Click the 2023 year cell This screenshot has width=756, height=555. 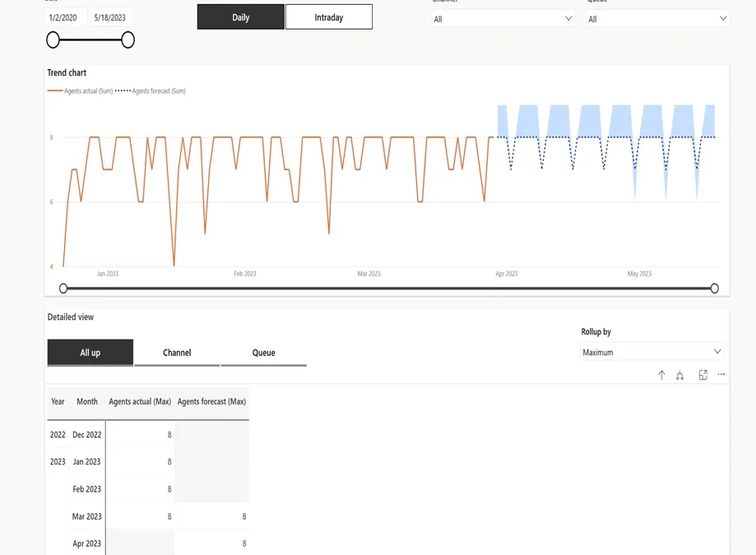pyautogui.click(x=58, y=461)
